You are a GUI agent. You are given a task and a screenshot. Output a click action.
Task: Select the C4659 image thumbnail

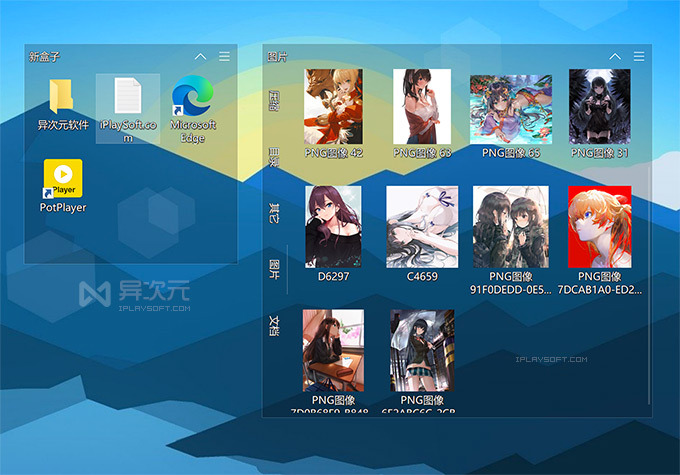pyautogui.click(x=422, y=227)
